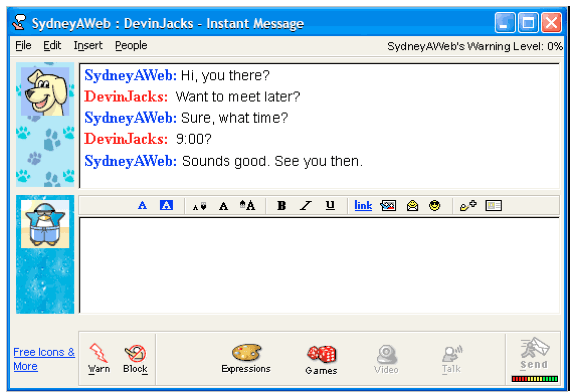Click the window title bar AIM icon
This screenshot has height=392, width=576.
[x=19, y=23]
